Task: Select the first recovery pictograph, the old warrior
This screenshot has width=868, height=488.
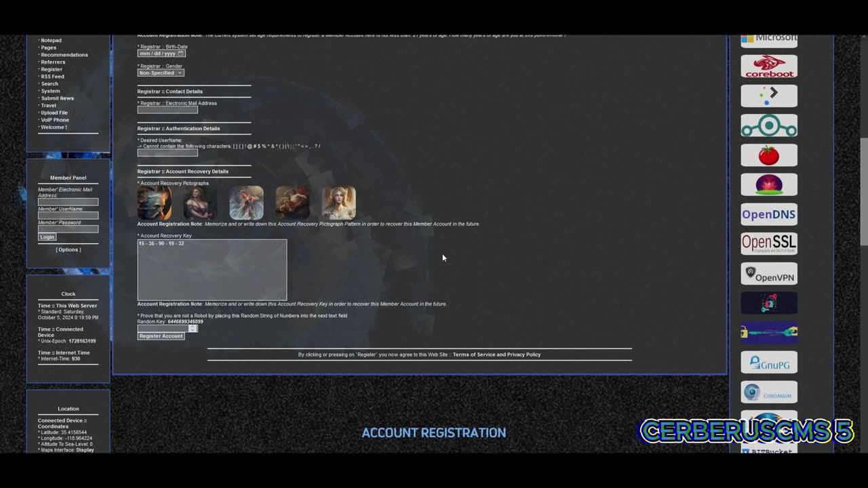Action: [x=155, y=203]
